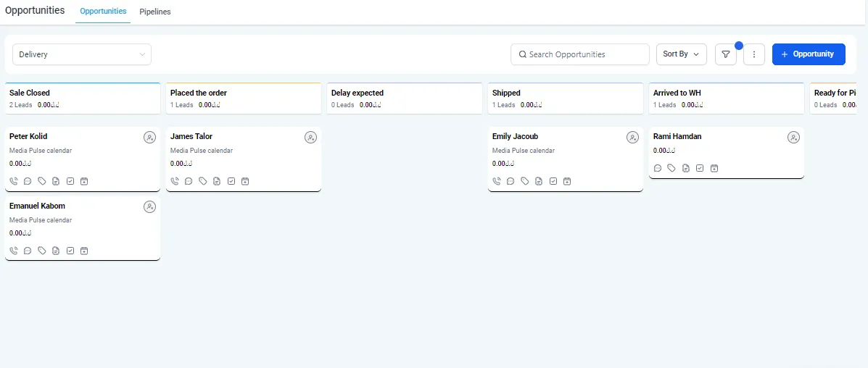Open appointment calendar icon on James Talor card

coord(245,181)
